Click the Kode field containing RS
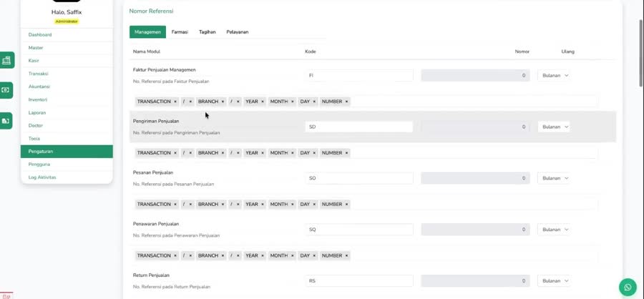 coord(359,281)
